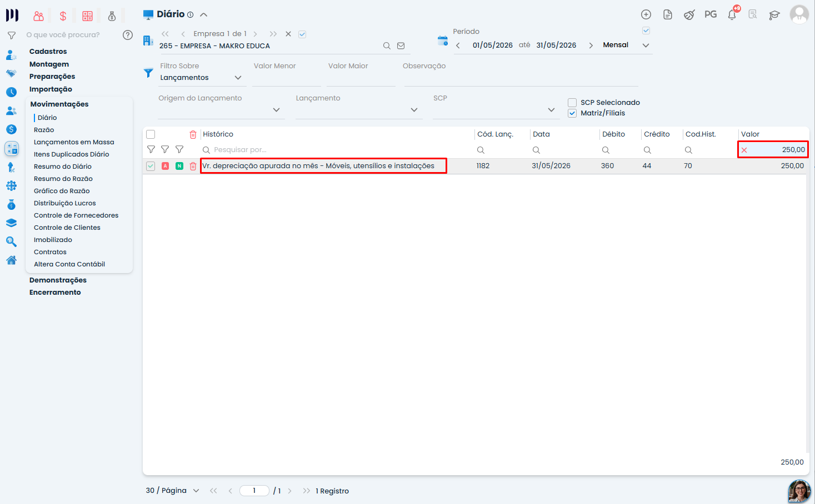Open the red calculator module icon
815x504 pixels.
[87, 16]
